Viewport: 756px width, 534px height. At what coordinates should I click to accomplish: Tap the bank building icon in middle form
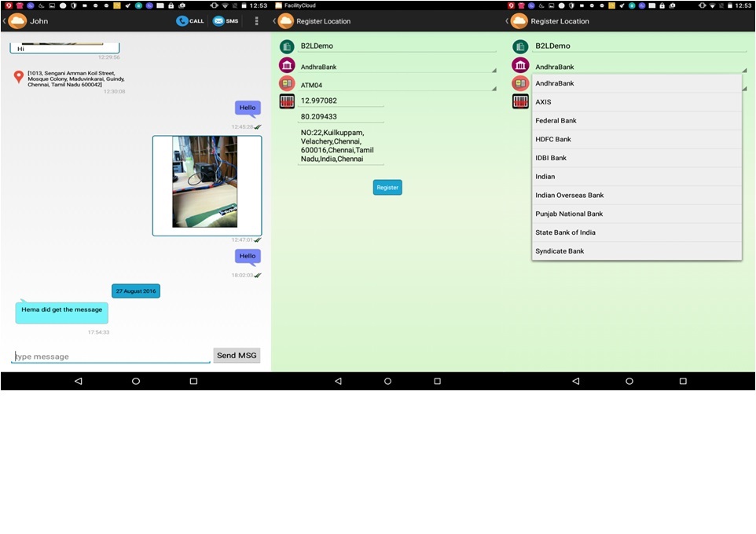[287, 65]
